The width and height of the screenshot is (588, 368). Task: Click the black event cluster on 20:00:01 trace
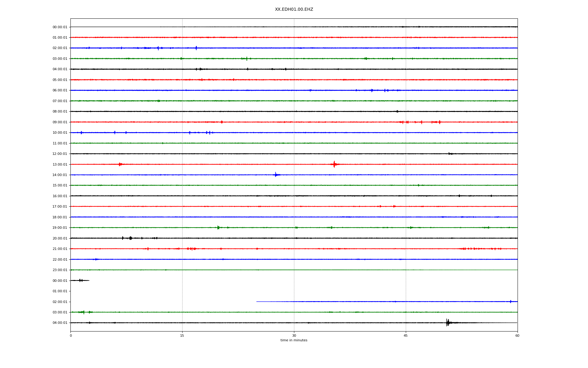(130, 238)
